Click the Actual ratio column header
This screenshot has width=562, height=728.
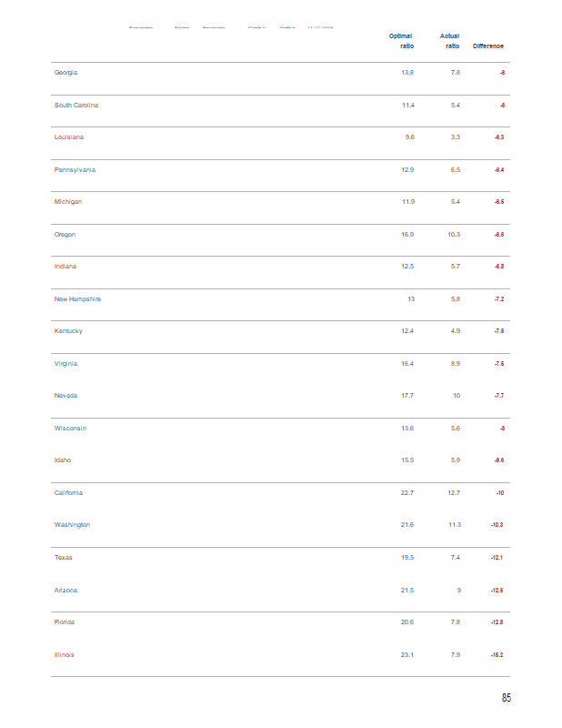point(449,41)
